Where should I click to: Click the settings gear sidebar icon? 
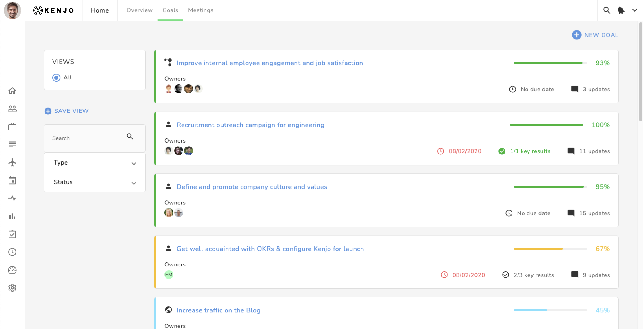(12, 288)
